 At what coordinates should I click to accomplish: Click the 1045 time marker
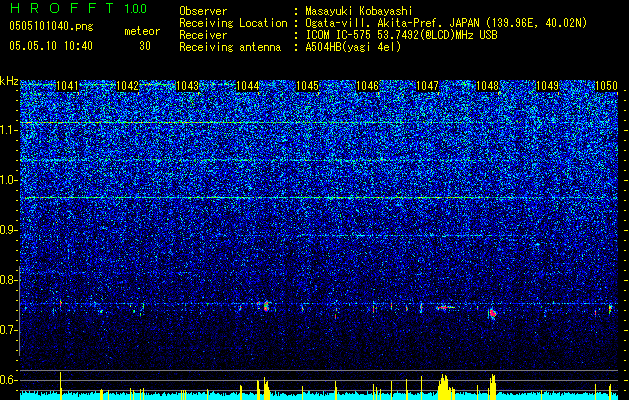(307, 86)
